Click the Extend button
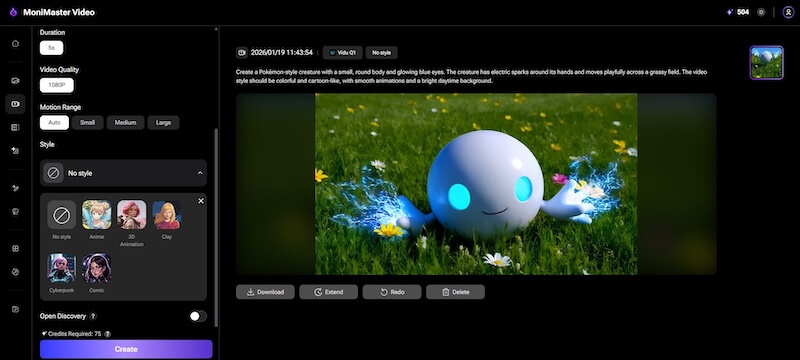Viewport: 800px width, 360px height. pos(329,292)
